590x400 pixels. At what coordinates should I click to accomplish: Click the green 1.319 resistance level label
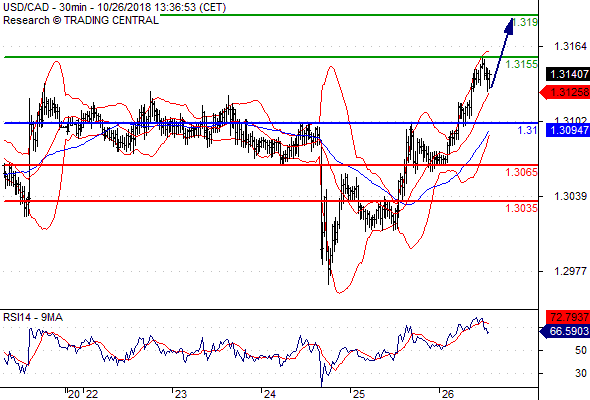pos(525,22)
